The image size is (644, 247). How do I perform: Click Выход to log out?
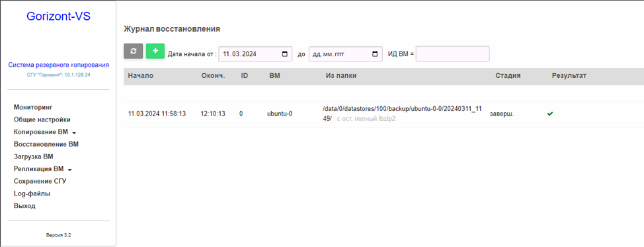(24, 206)
